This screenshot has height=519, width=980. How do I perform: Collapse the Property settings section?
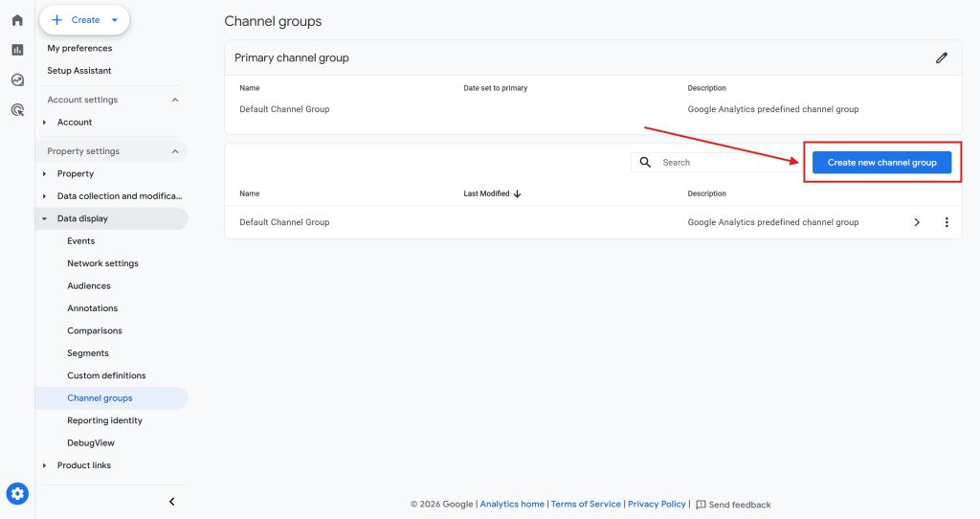pos(175,151)
